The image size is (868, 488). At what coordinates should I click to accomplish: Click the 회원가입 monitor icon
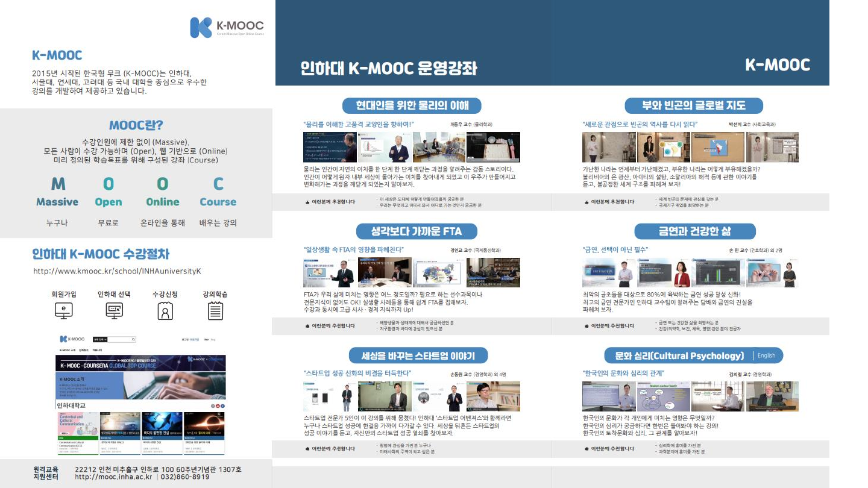tap(63, 310)
